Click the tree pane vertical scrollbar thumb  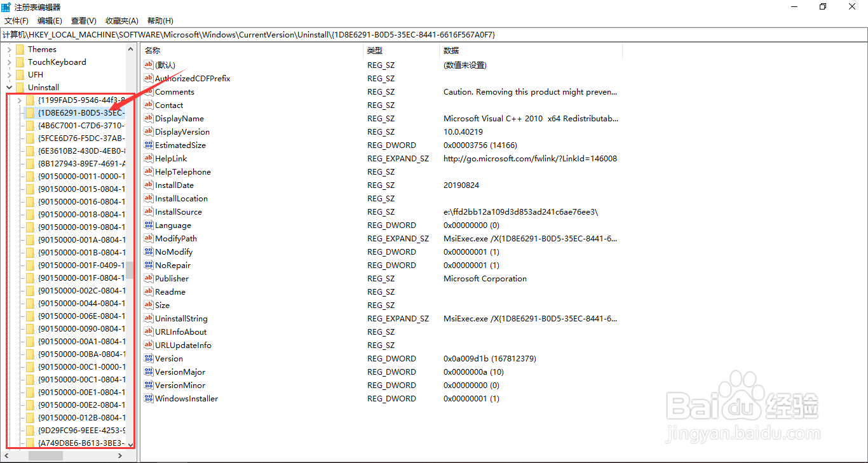130,271
